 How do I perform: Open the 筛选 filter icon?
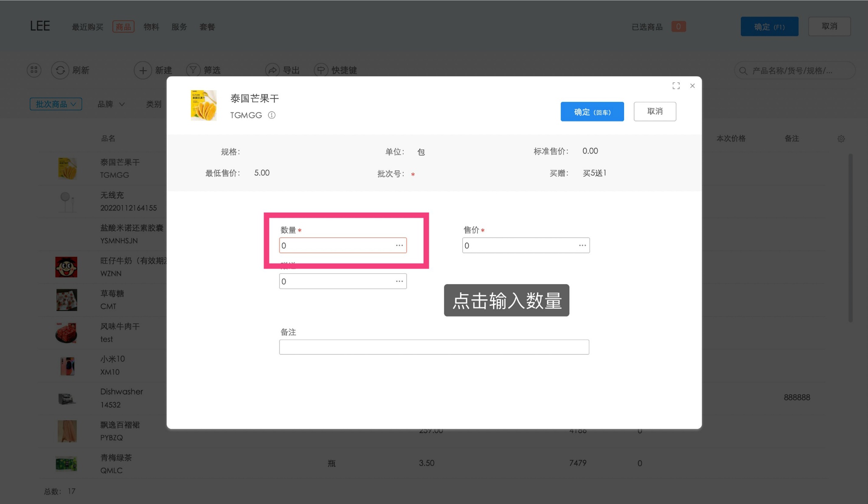pyautogui.click(x=193, y=70)
